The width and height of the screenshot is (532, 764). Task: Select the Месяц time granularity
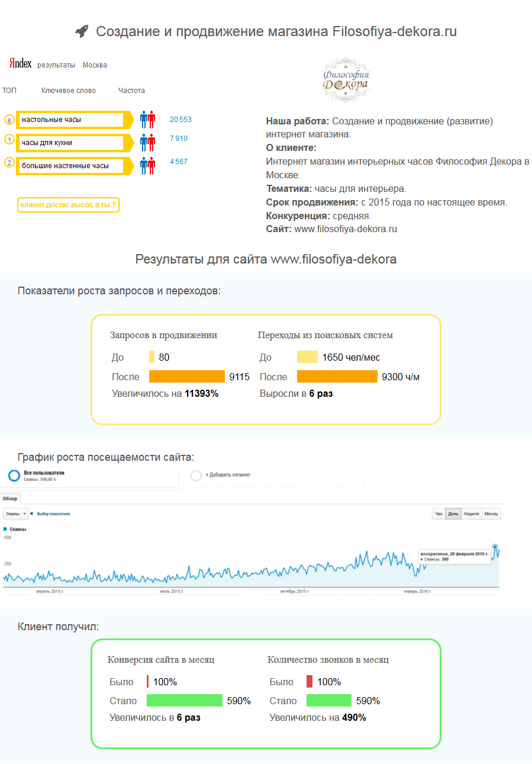coord(491,514)
